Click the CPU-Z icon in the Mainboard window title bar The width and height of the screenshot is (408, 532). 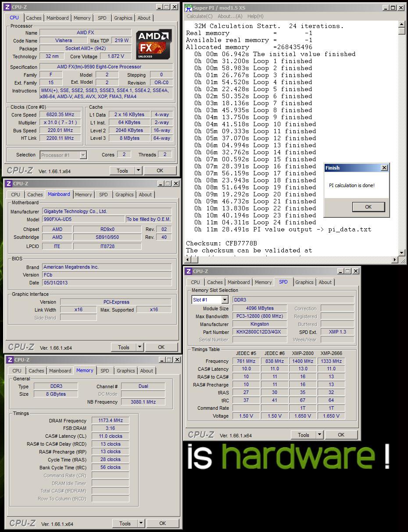[x=8, y=184]
